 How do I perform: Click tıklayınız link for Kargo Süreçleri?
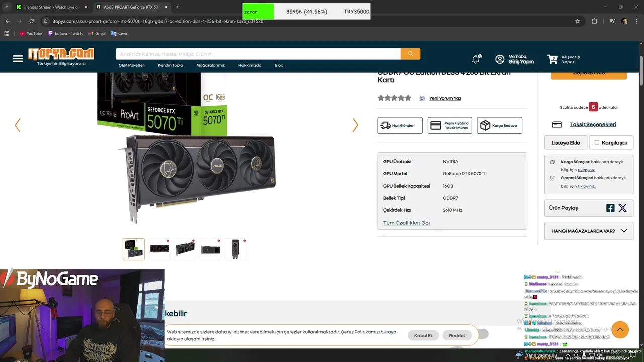(x=587, y=170)
